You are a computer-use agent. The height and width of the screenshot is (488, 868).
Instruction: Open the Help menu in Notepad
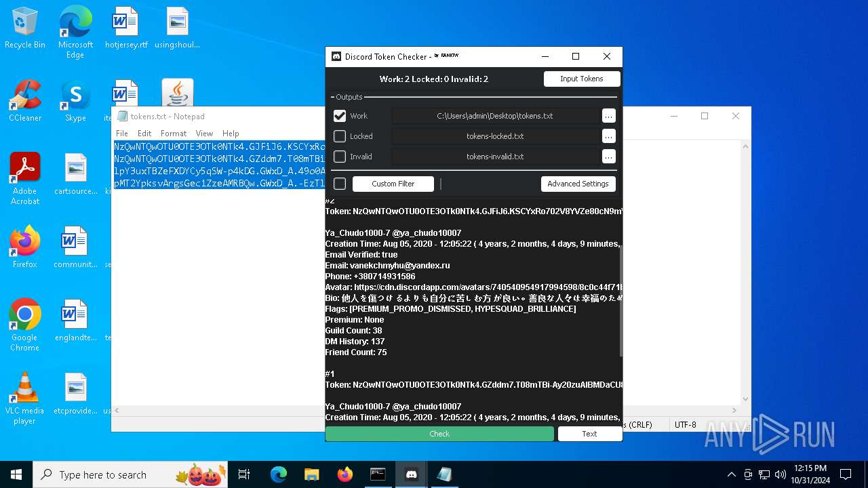click(x=231, y=134)
